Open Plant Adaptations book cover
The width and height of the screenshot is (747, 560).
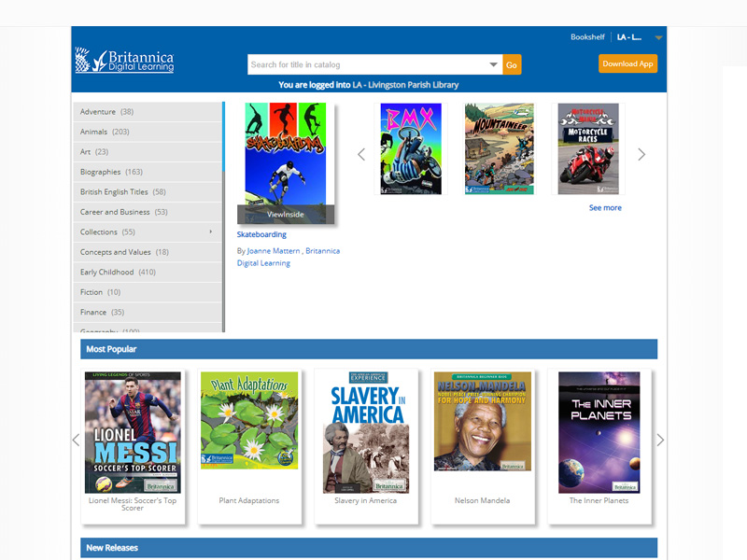pyautogui.click(x=249, y=421)
